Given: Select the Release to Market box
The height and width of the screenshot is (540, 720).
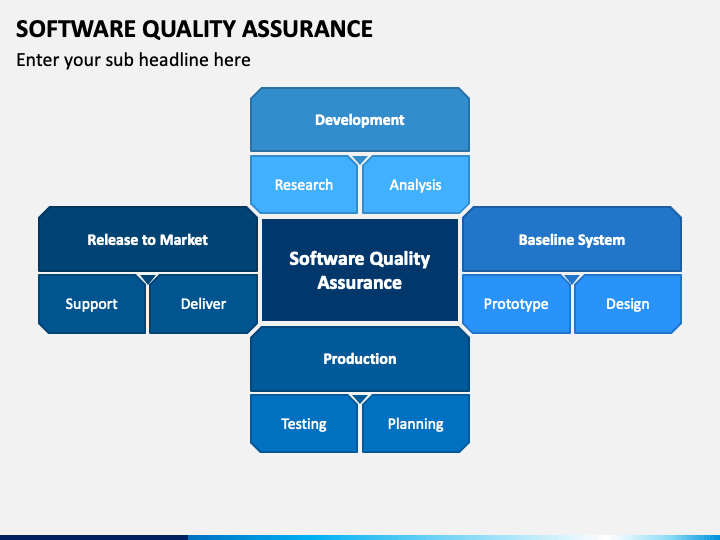Looking at the screenshot, I should [x=148, y=239].
